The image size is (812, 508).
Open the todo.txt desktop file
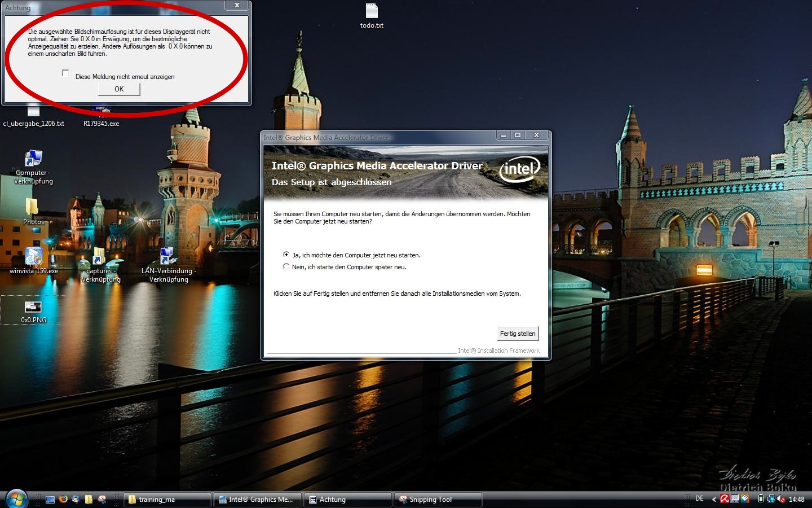(372, 16)
